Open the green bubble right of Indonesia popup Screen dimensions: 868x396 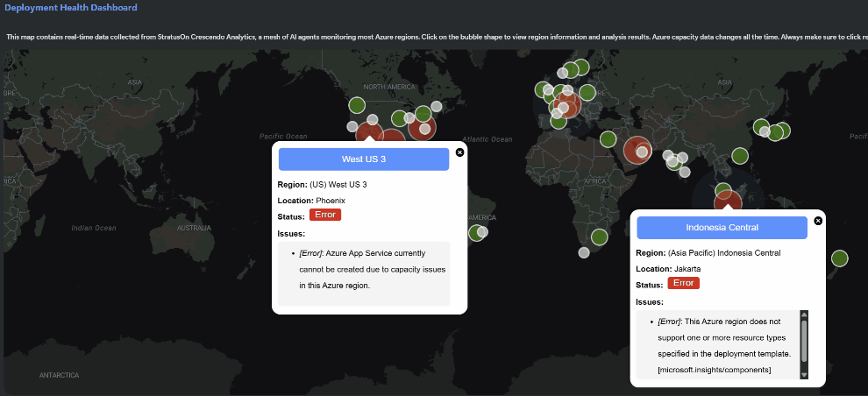point(839,258)
